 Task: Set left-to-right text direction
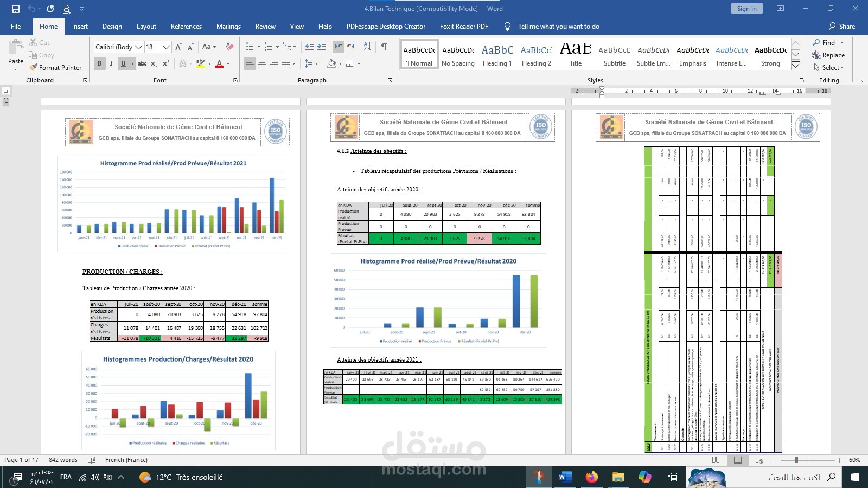tap(338, 47)
